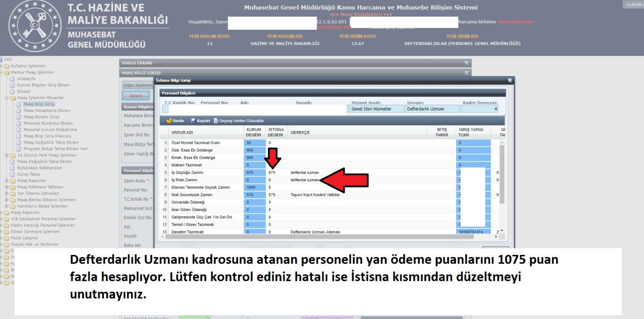Open Personel Kurum Değiştirme
Screen dimensions: 644x319
50,129
